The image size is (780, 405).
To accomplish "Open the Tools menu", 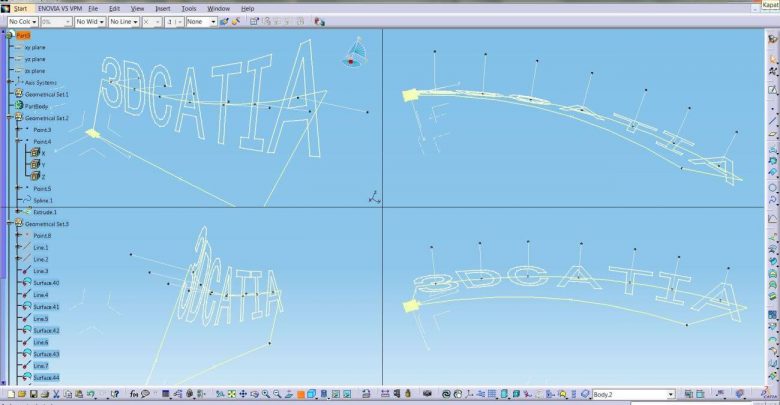I will click(x=189, y=8).
